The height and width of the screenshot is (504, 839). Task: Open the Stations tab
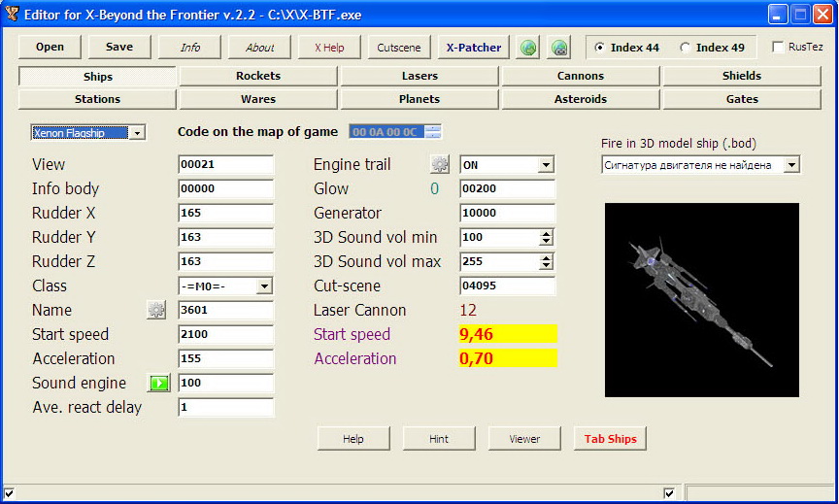97,99
